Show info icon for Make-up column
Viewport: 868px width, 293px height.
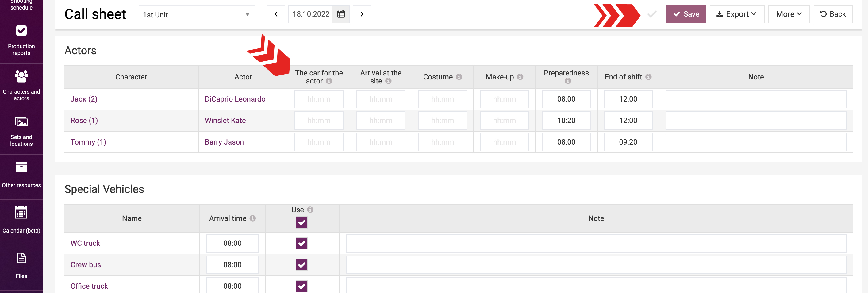(520, 77)
